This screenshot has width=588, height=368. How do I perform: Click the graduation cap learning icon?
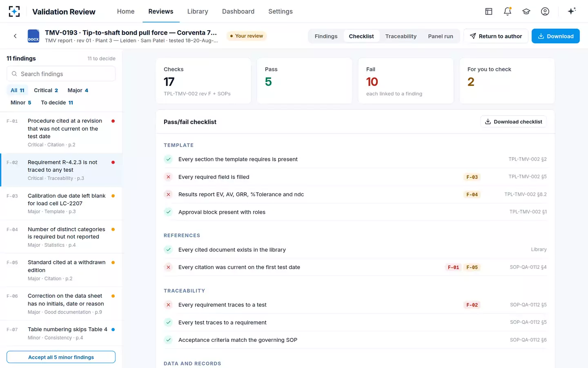click(526, 11)
